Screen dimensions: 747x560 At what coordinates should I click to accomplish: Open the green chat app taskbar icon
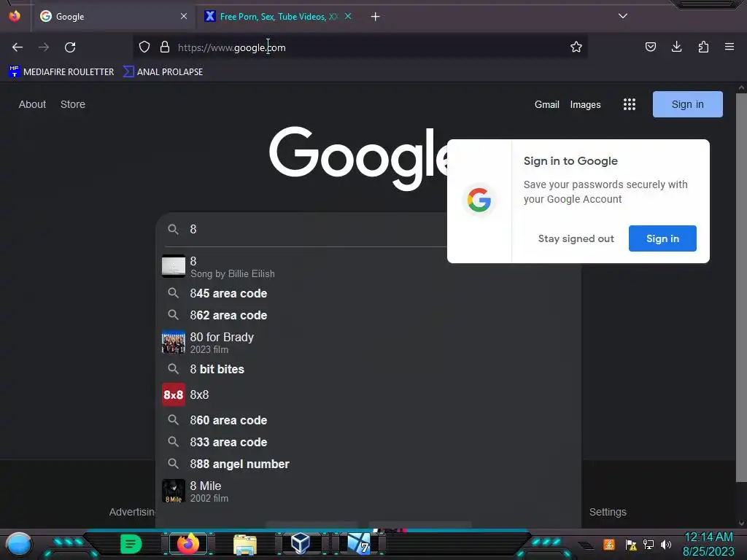click(x=131, y=544)
